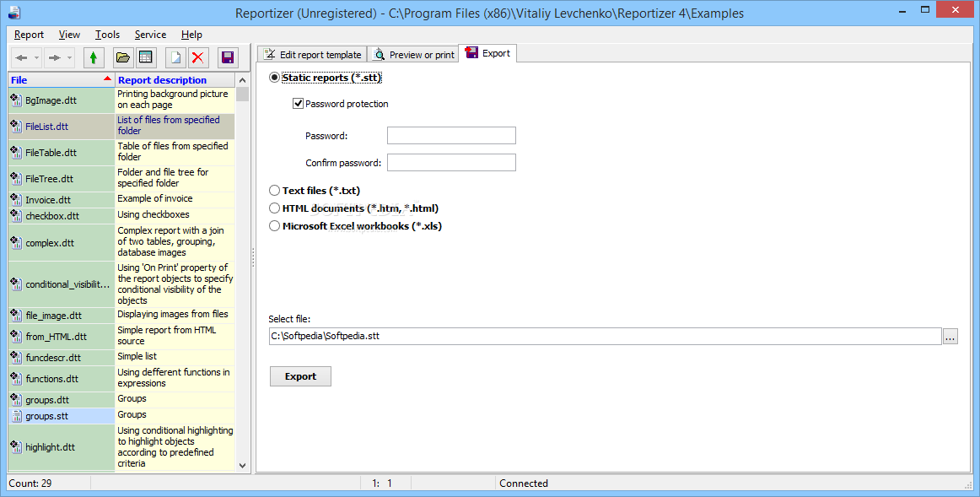The width and height of the screenshot is (980, 497).
Task: Open the Service menu
Action: pyautogui.click(x=150, y=35)
